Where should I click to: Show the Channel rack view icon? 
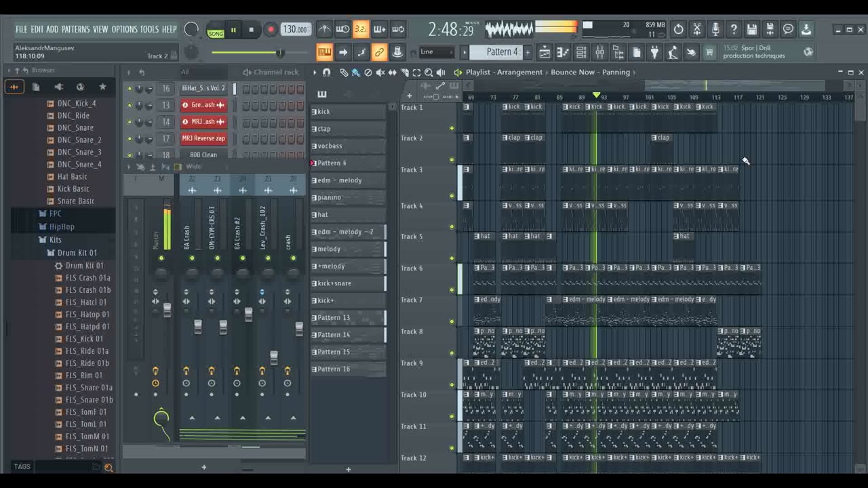[581, 52]
